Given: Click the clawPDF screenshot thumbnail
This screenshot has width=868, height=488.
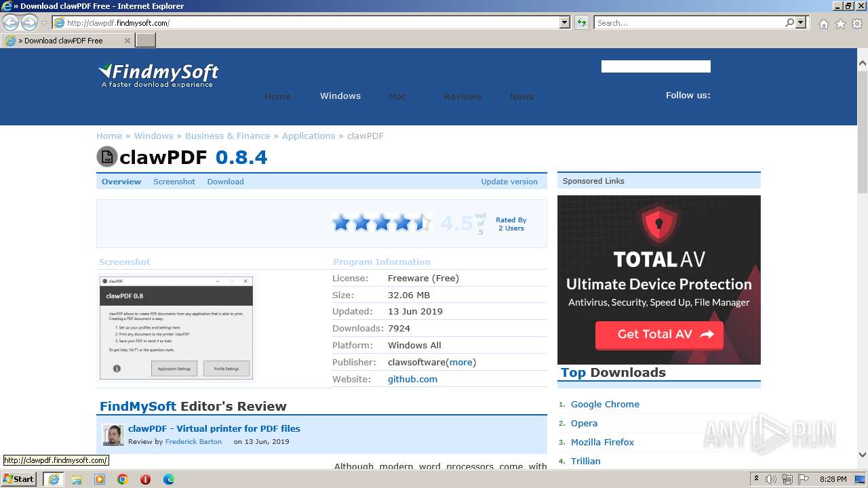Looking at the screenshot, I should click(x=176, y=327).
